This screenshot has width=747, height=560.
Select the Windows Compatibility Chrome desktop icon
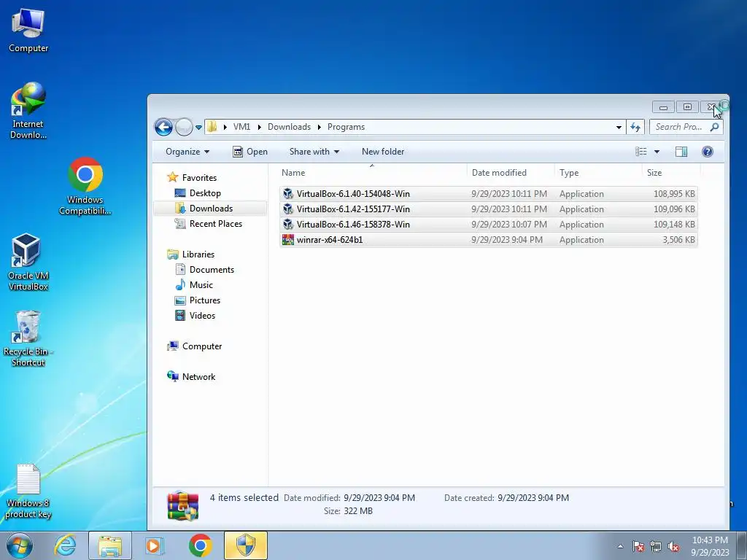85,186
